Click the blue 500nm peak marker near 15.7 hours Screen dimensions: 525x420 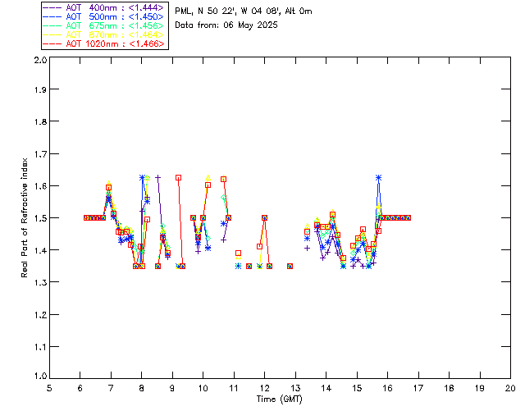378,178
